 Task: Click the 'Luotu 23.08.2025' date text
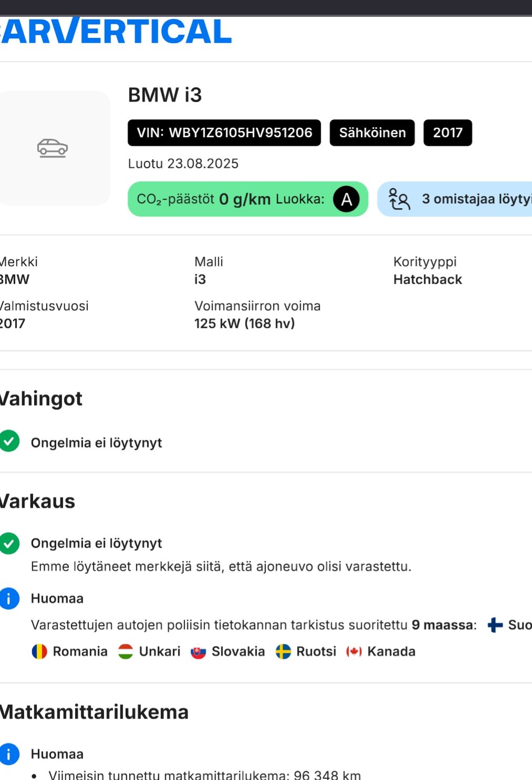click(183, 163)
